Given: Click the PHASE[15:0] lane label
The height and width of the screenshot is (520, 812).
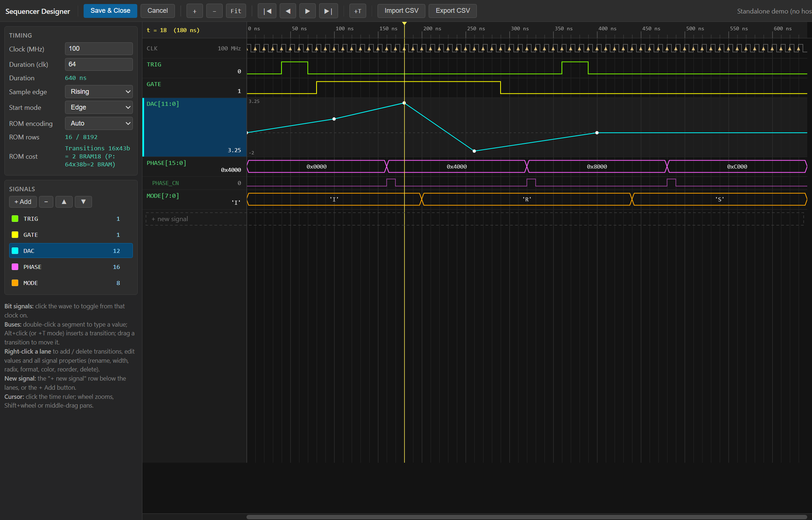Looking at the screenshot, I should tap(166, 163).
